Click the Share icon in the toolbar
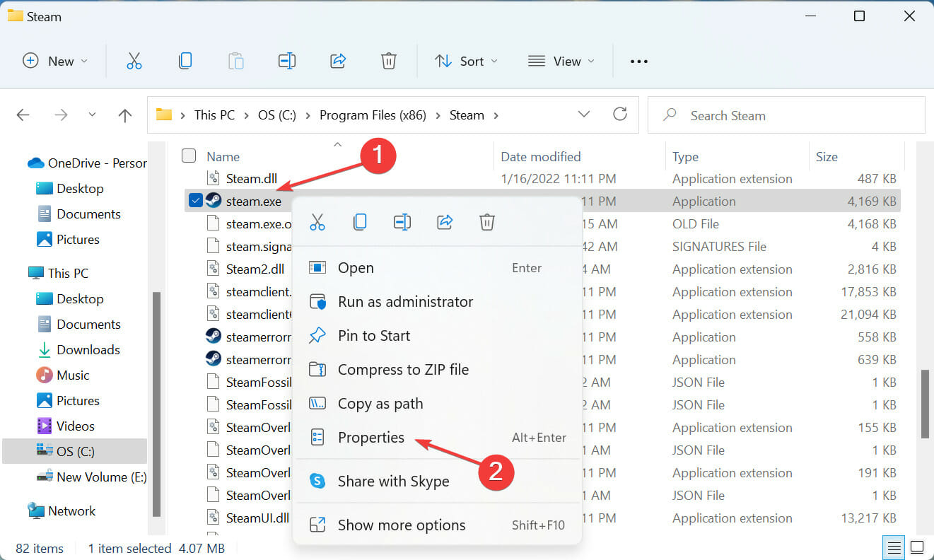This screenshot has width=934, height=560. (338, 61)
